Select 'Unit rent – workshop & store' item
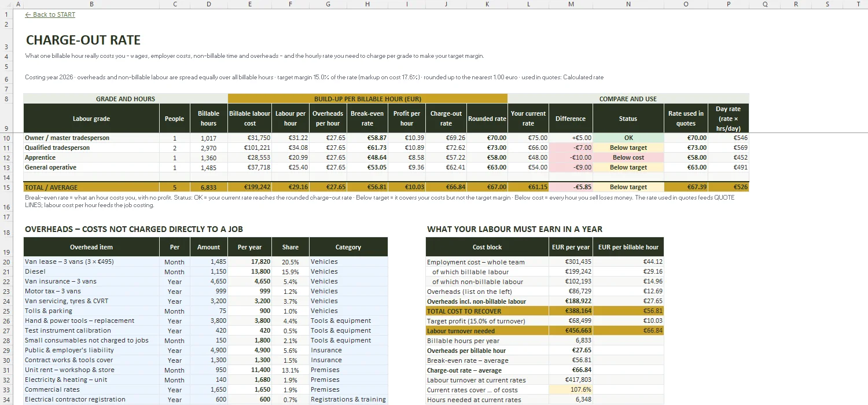Screen dimensions: 868x405 91,370
